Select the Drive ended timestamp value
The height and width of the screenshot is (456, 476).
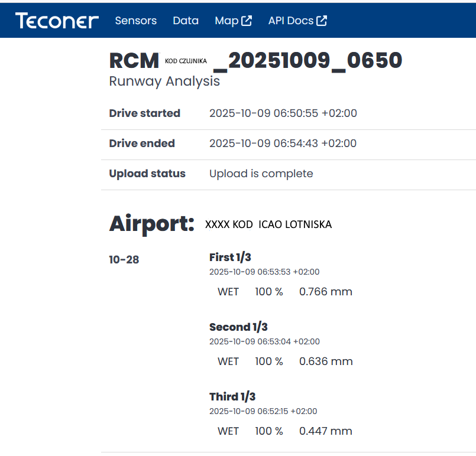click(x=283, y=144)
